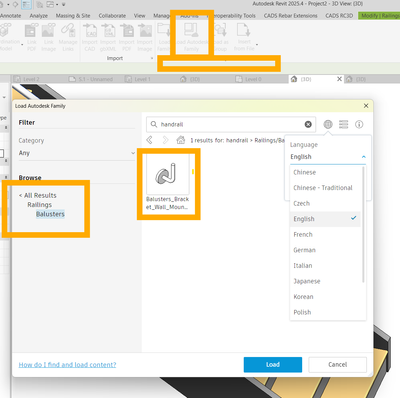Image resolution: width=400 pixels, height=398 pixels.
Task: Collapse the All Results tree node
Action: coord(38,195)
